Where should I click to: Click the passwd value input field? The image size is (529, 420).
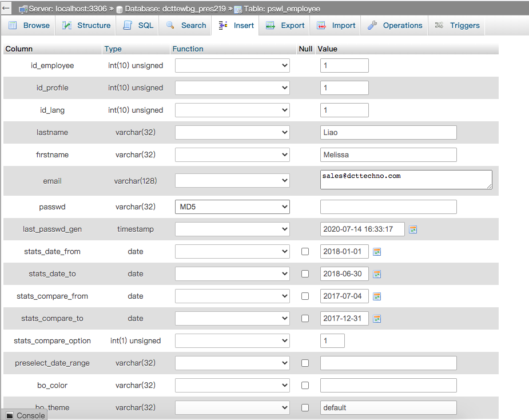(388, 207)
